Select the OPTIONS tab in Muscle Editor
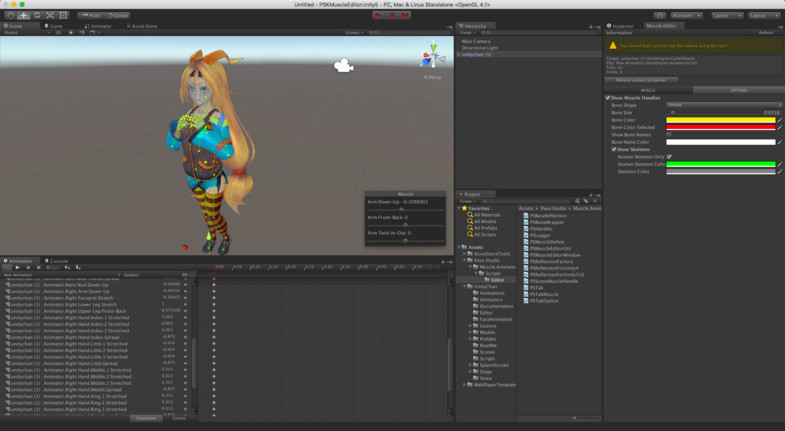Viewport: 785px width, 431px height. tap(738, 90)
